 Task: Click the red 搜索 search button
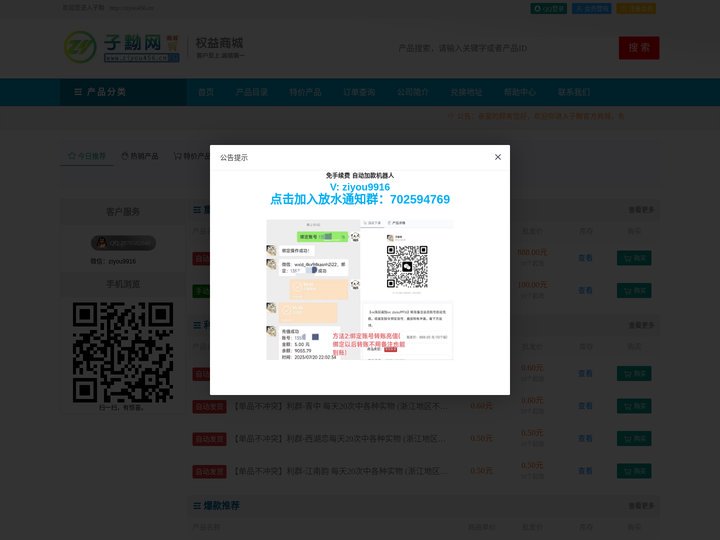click(639, 48)
